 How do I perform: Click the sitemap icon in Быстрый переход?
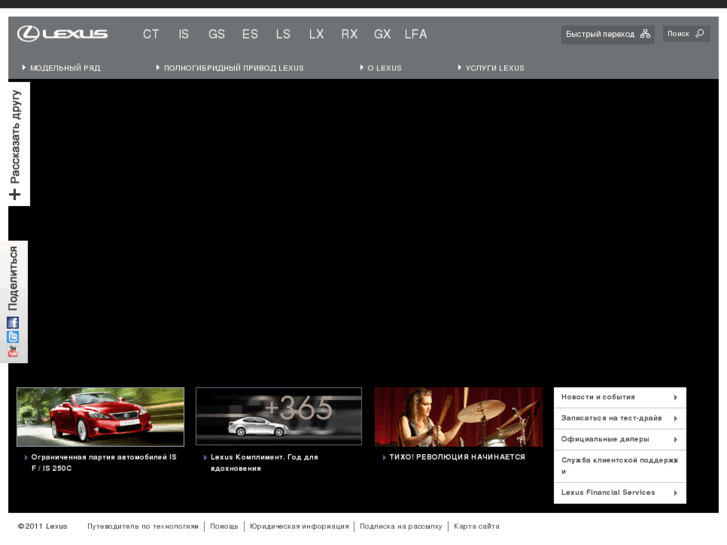[x=645, y=34]
